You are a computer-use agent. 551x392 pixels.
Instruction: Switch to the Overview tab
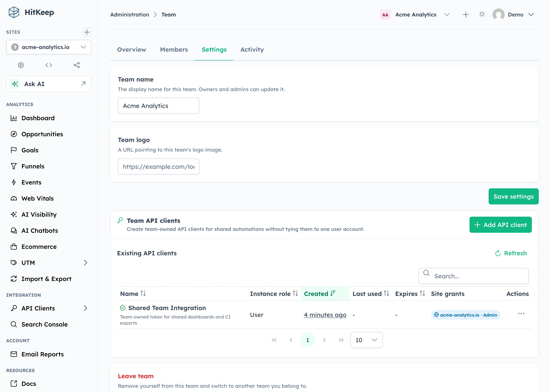(x=131, y=50)
